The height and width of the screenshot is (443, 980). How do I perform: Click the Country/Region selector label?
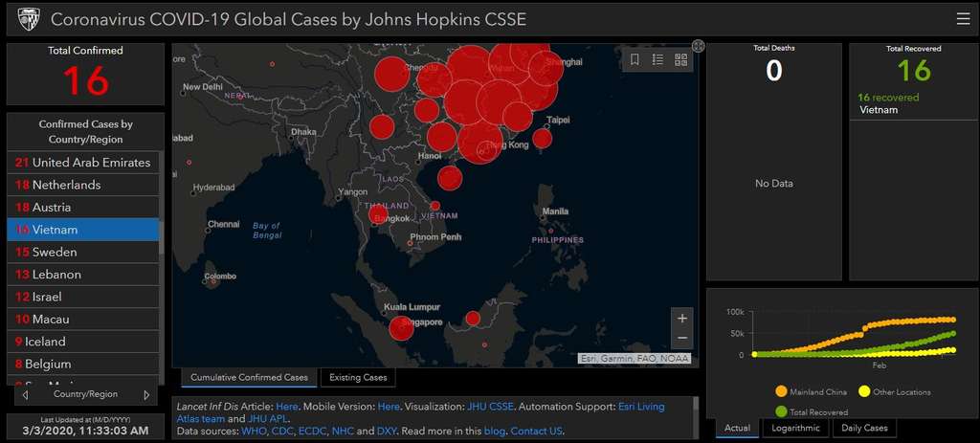85,394
